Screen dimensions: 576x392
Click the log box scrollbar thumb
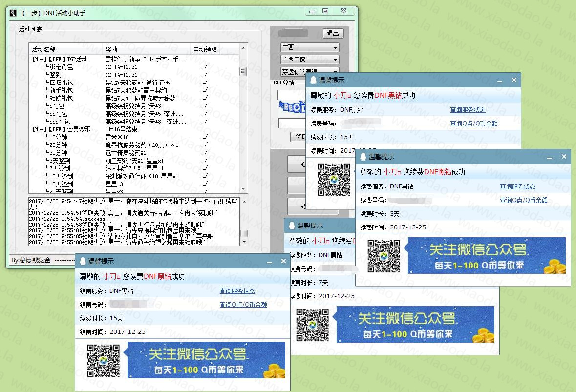click(x=244, y=233)
